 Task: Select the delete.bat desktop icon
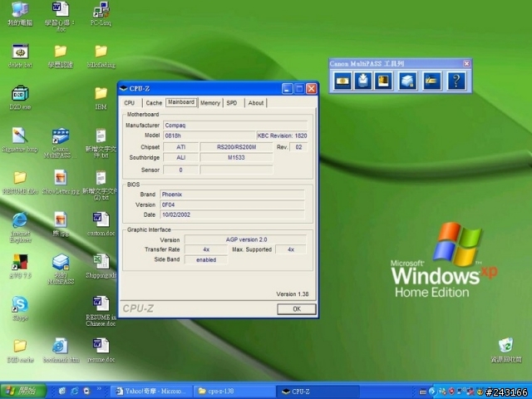pos(20,57)
